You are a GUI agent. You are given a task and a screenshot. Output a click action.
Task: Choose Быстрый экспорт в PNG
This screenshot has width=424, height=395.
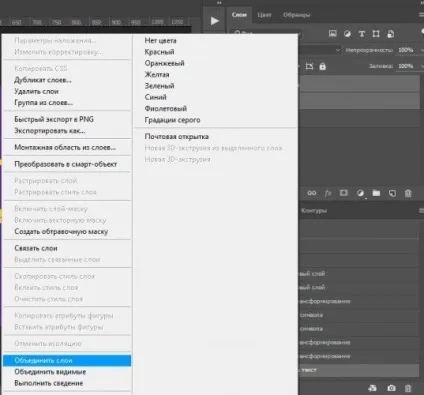54,119
